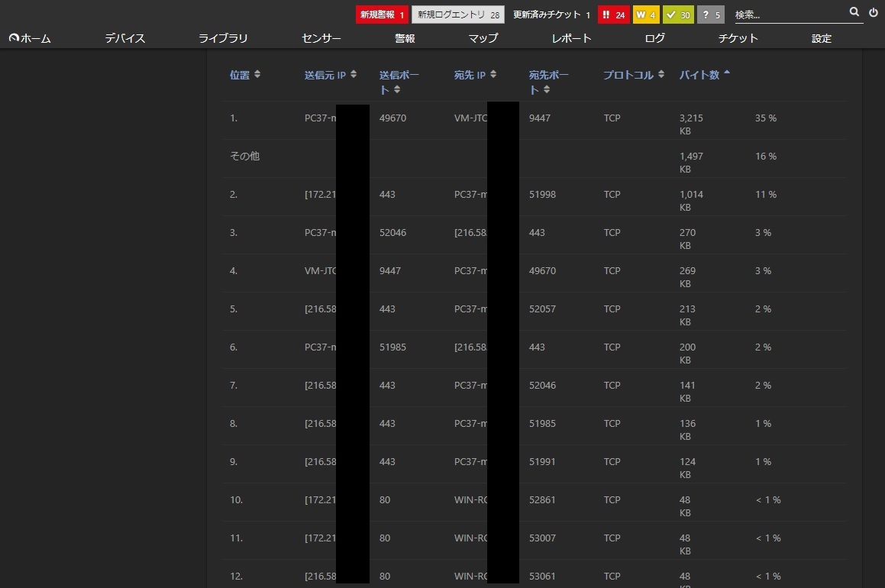Click row number 7. in the table
This screenshot has height=588, width=885.
click(234, 386)
